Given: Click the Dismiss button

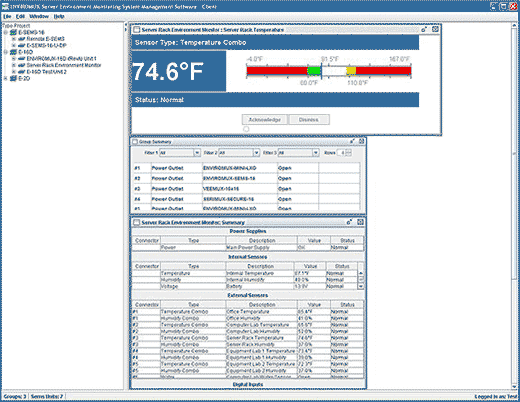Looking at the screenshot, I should point(309,120).
